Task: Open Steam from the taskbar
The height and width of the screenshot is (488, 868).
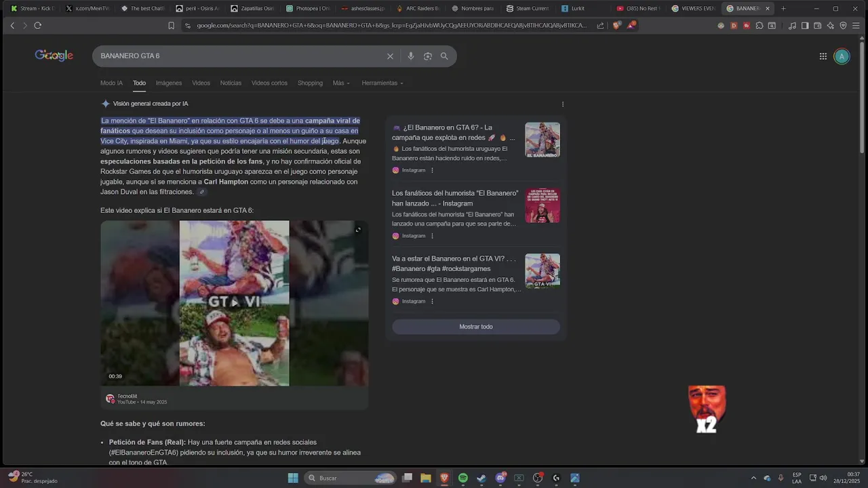Action: pos(481,478)
